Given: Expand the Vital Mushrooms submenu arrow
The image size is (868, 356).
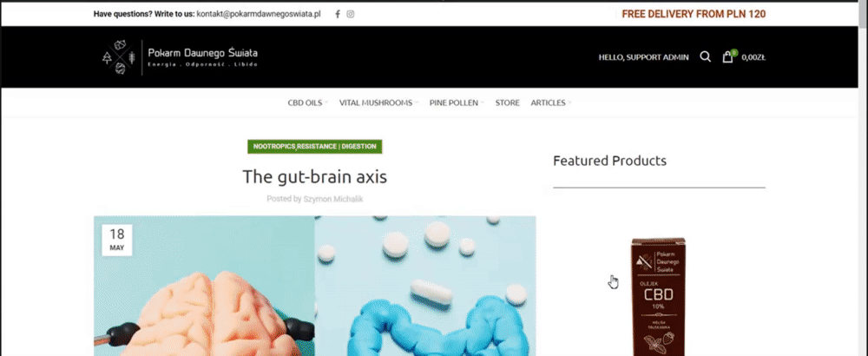Looking at the screenshot, I should click(417, 102).
